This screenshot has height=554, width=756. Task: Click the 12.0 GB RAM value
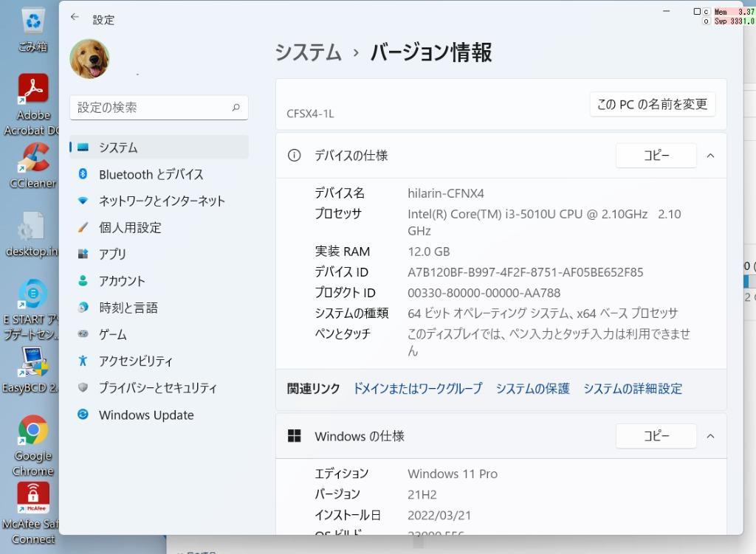point(429,252)
